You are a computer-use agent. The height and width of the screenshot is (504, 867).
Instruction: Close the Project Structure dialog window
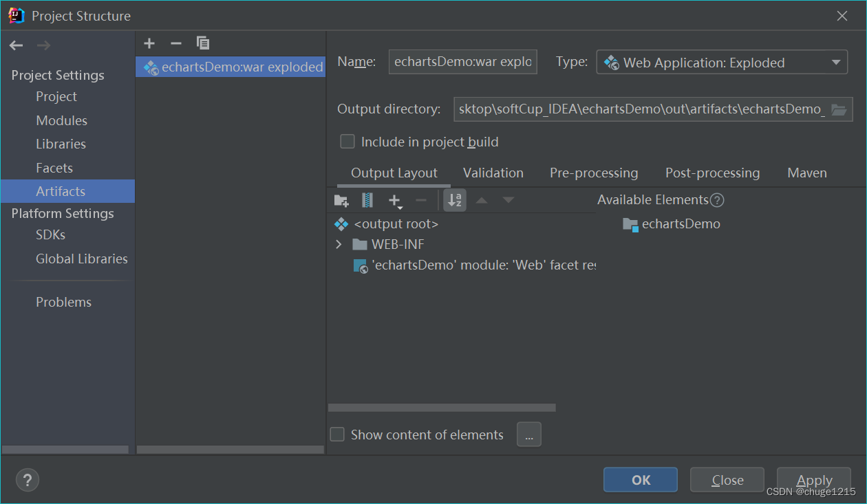tap(842, 16)
